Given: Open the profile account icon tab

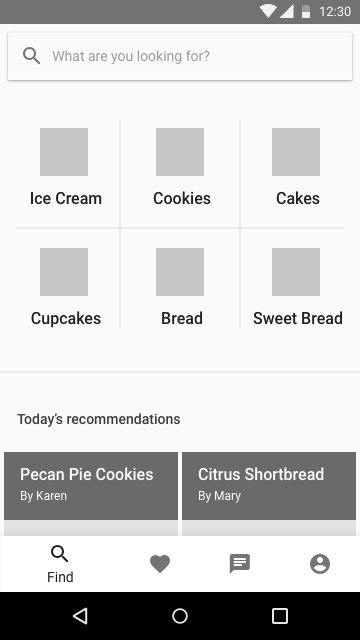Looking at the screenshot, I should point(320,564).
